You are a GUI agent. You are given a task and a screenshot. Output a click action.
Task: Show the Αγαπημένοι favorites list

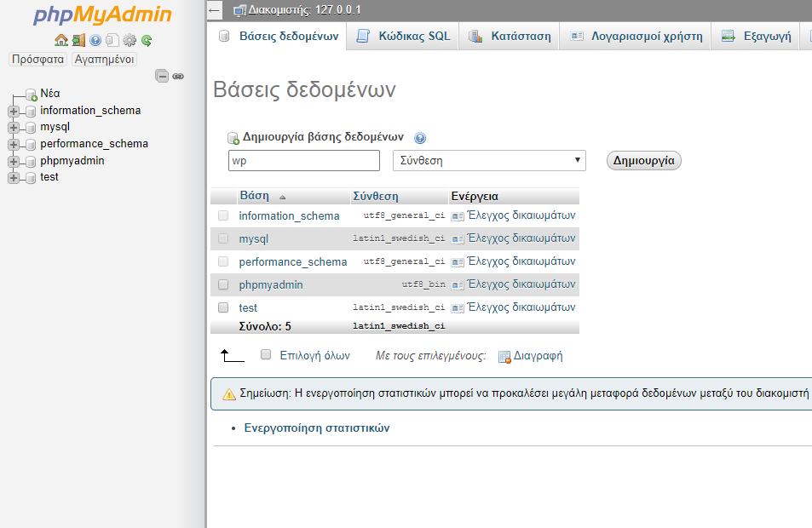click(104, 59)
